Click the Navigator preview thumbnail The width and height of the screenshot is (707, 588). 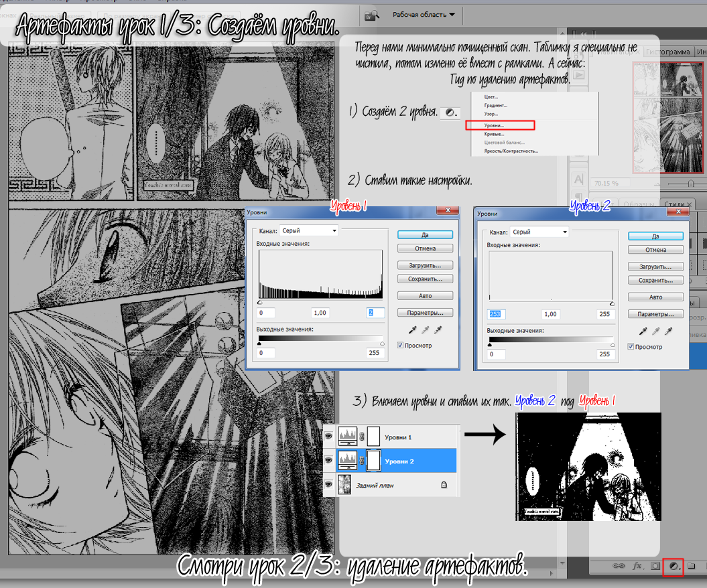[x=667, y=118]
